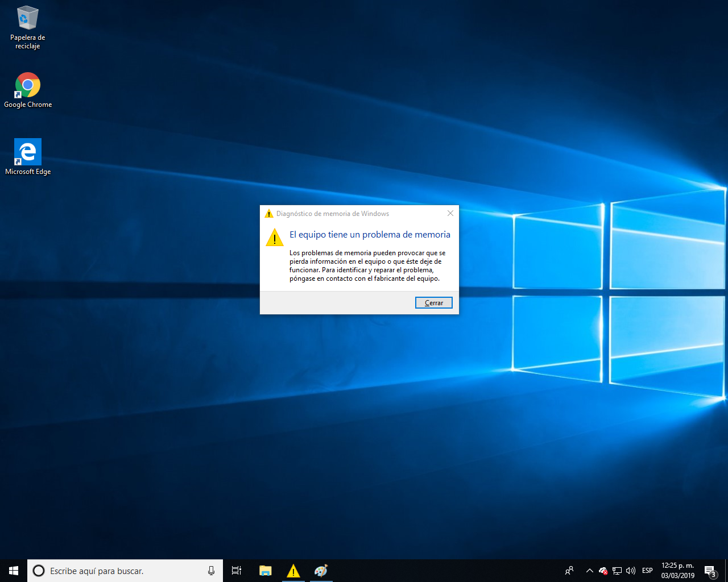Focus the 'Escribe aquí para buscar' search field
Screen dimensions: 728x582
125,571
